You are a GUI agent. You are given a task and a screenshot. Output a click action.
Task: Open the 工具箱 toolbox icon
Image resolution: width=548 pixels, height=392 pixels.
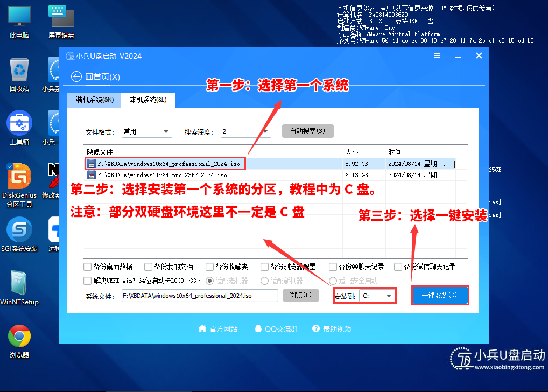click(19, 128)
